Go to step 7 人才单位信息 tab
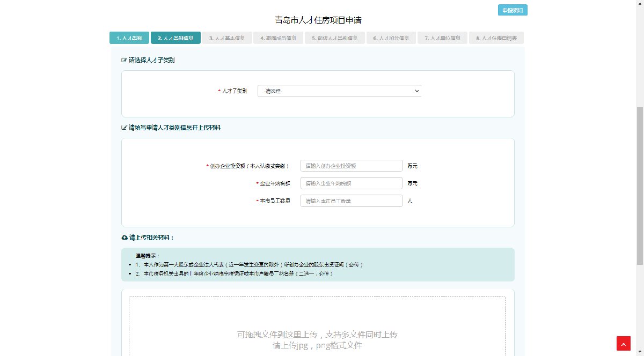 [x=442, y=38]
